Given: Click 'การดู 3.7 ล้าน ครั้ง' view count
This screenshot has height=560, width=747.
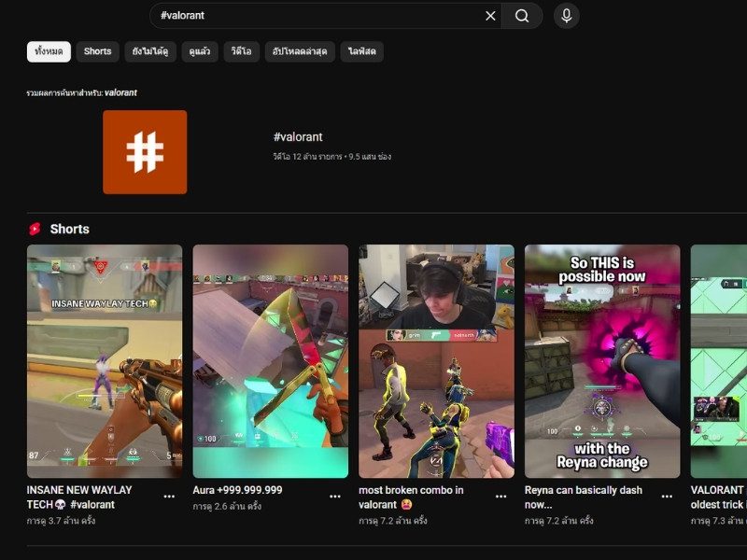Looking at the screenshot, I should (61, 521).
